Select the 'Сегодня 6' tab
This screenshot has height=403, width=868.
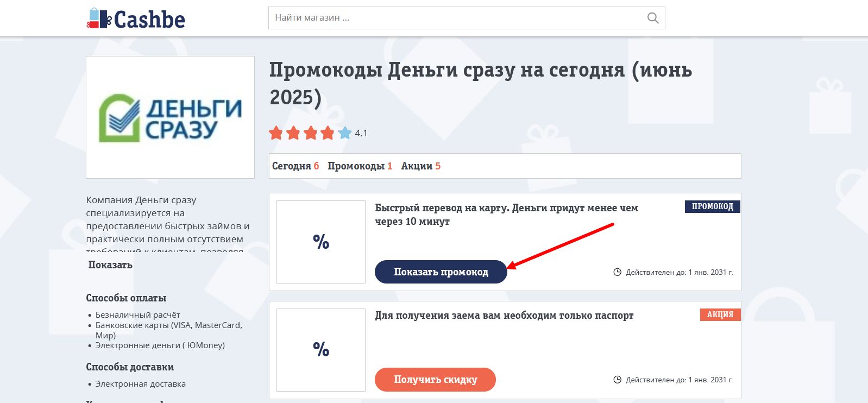pos(295,166)
